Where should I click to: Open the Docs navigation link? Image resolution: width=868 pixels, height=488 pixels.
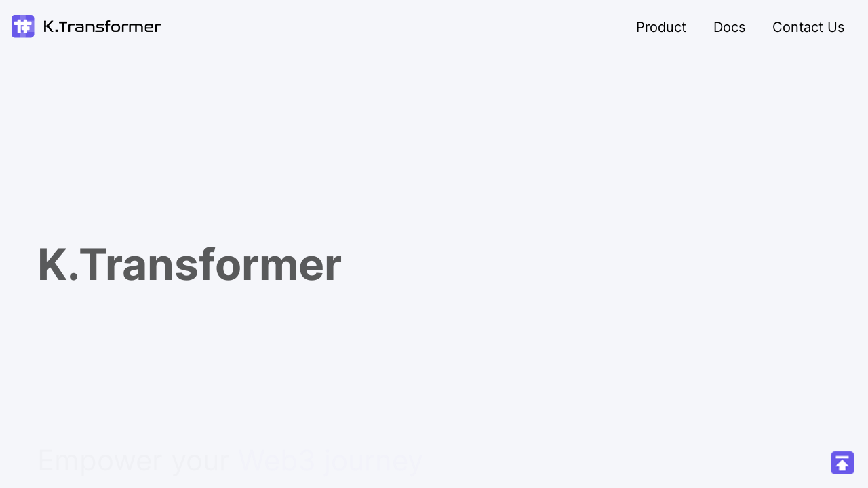[729, 27]
